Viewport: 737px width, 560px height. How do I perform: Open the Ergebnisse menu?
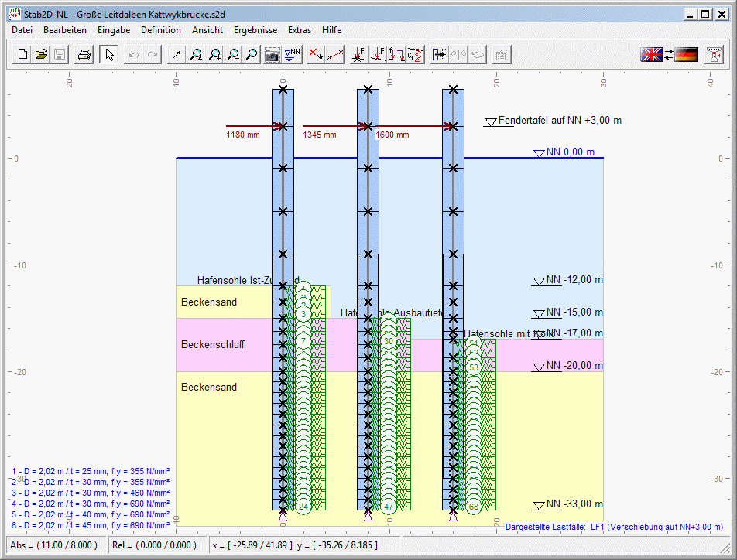pos(255,30)
